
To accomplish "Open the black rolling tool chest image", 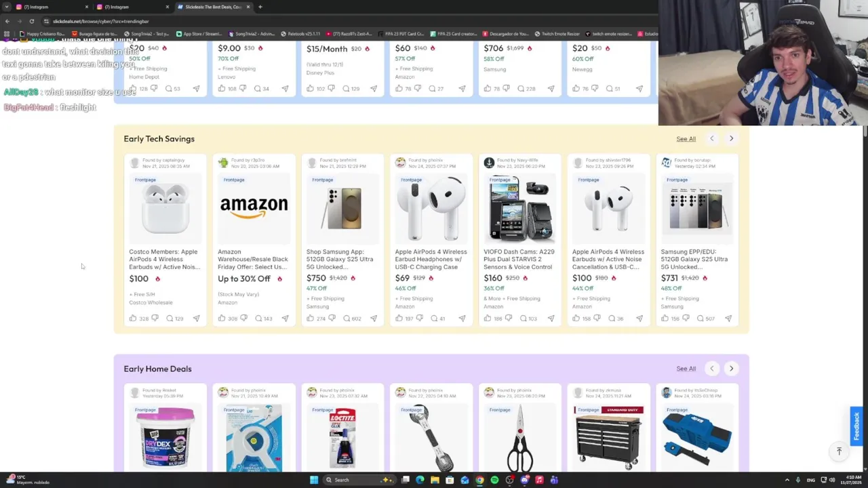I will (x=608, y=436).
